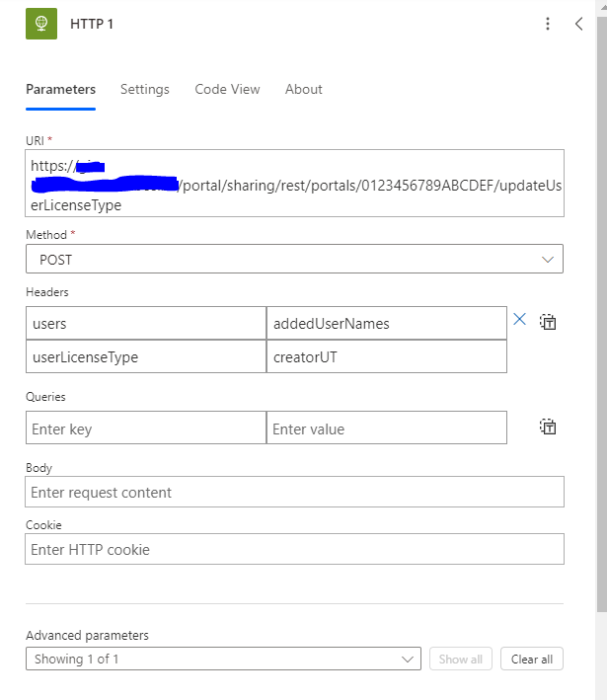Click the HTTP 1 title text

click(x=92, y=24)
